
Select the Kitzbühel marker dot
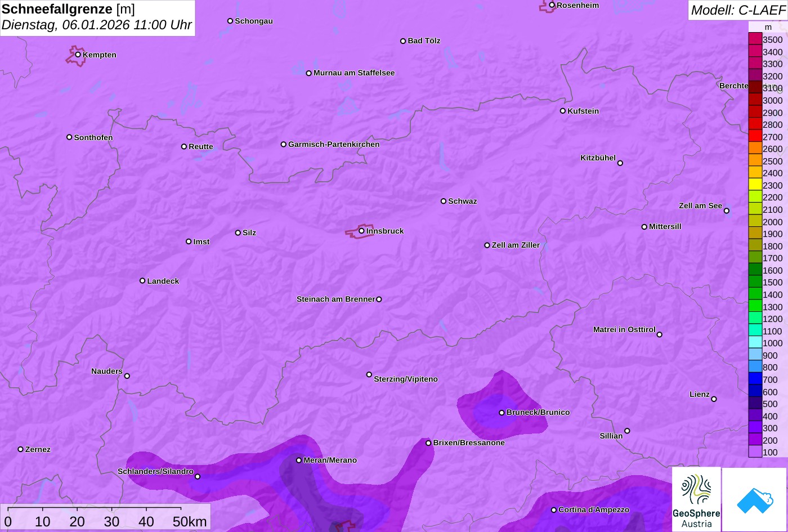pyautogui.click(x=620, y=163)
